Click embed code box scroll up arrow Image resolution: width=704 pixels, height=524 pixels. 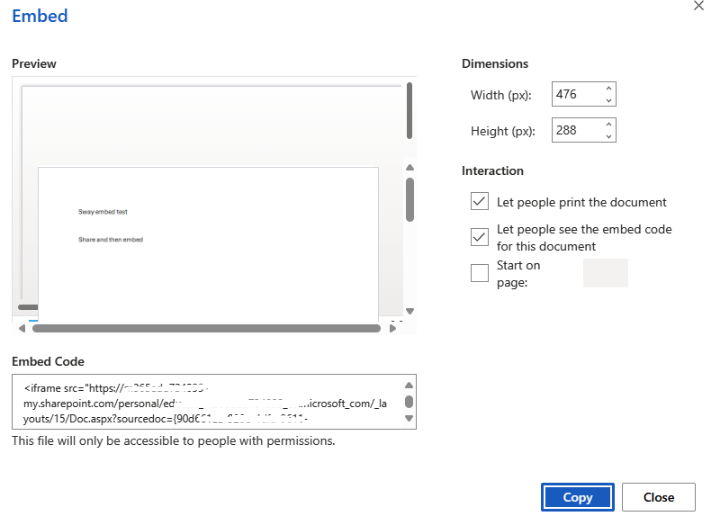click(x=409, y=385)
